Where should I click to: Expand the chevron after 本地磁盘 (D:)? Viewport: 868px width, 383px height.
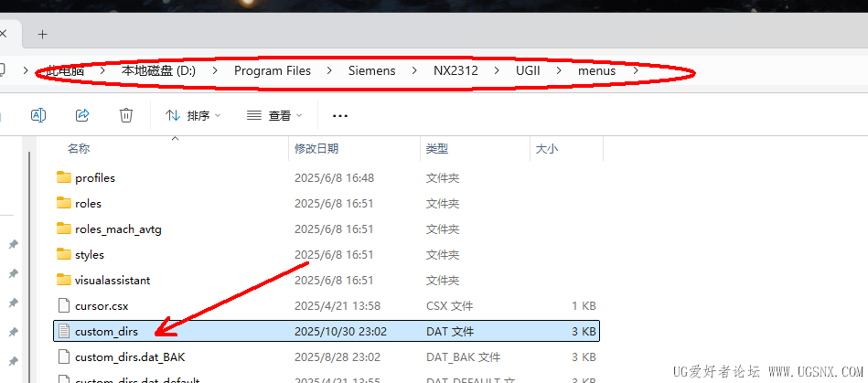pos(215,71)
